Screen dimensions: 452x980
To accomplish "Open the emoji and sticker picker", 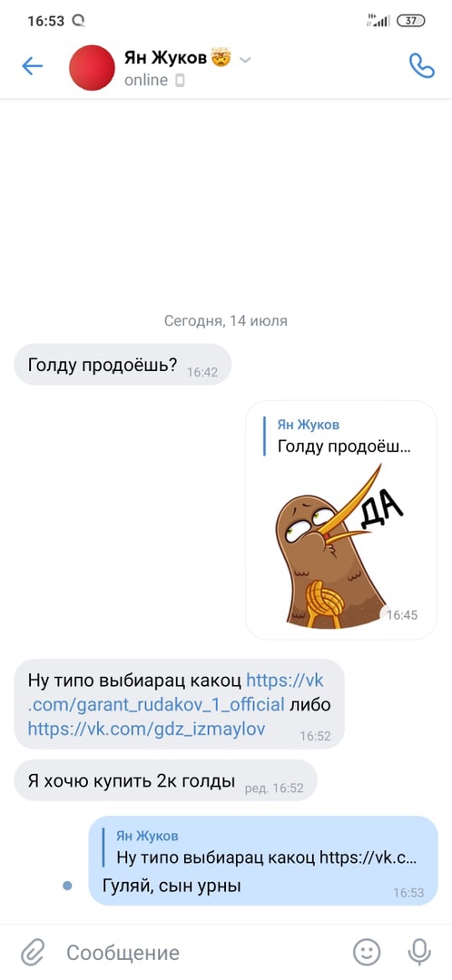I will coord(367,952).
